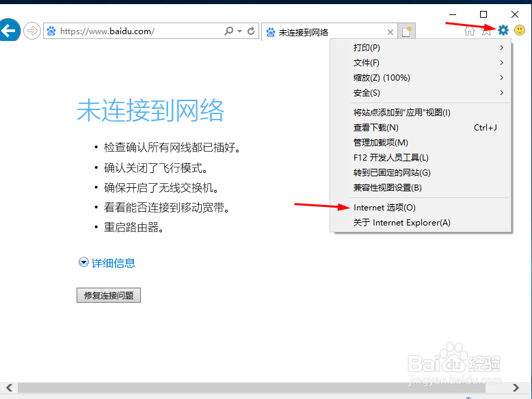Open the Tools gear menu
The height and width of the screenshot is (399, 532).
tap(503, 31)
